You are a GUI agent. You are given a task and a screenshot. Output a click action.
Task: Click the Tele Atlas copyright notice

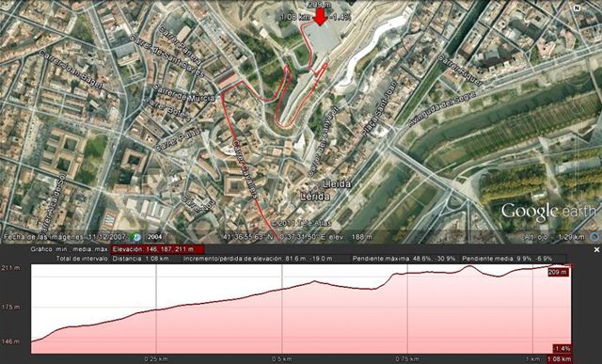pos(300,223)
